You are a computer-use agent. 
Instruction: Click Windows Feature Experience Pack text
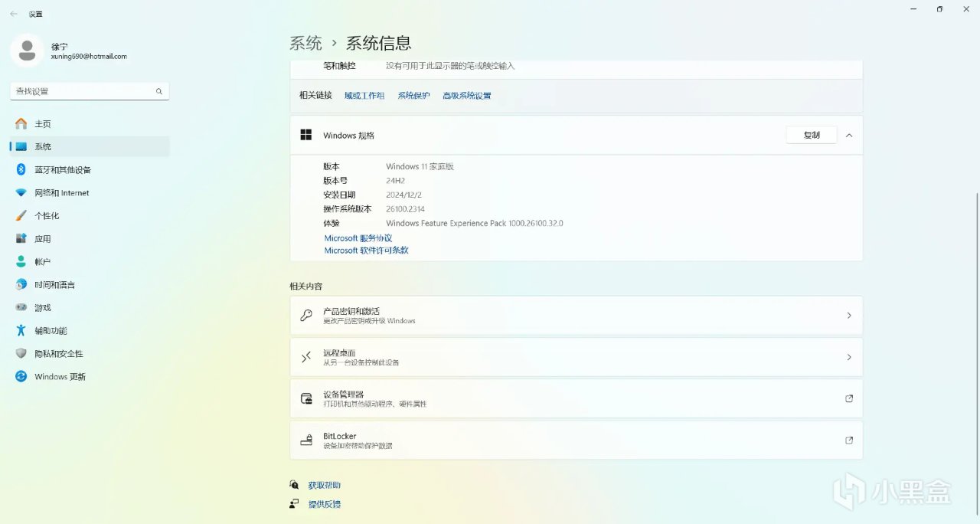click(x=475, y=223)
